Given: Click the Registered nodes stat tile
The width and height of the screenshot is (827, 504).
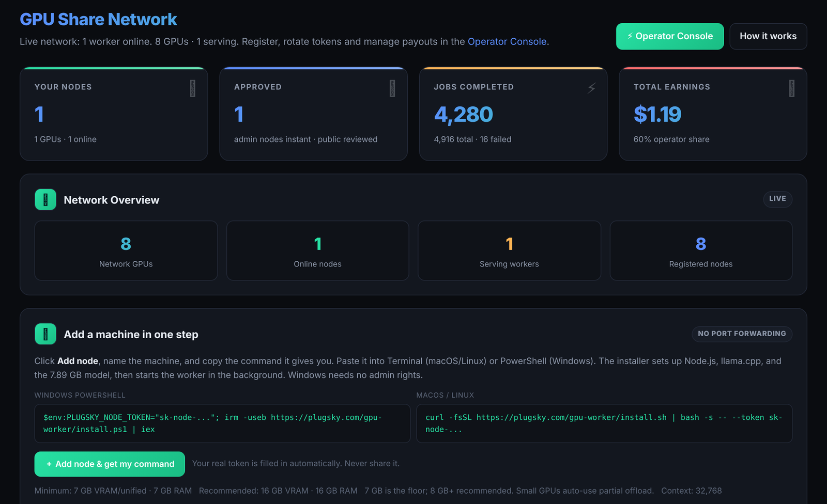Looking at the screenshot, I should click(x=701, y=250).
